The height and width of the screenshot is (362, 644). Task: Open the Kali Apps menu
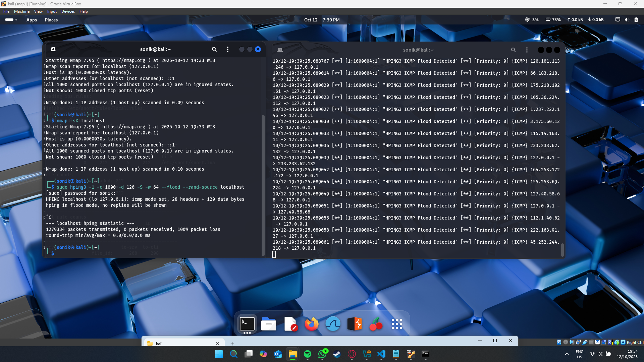[32, 20]
